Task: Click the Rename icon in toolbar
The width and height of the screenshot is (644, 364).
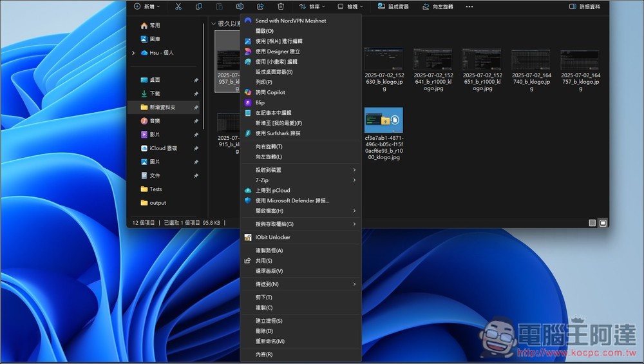Action: coord(240,6)
